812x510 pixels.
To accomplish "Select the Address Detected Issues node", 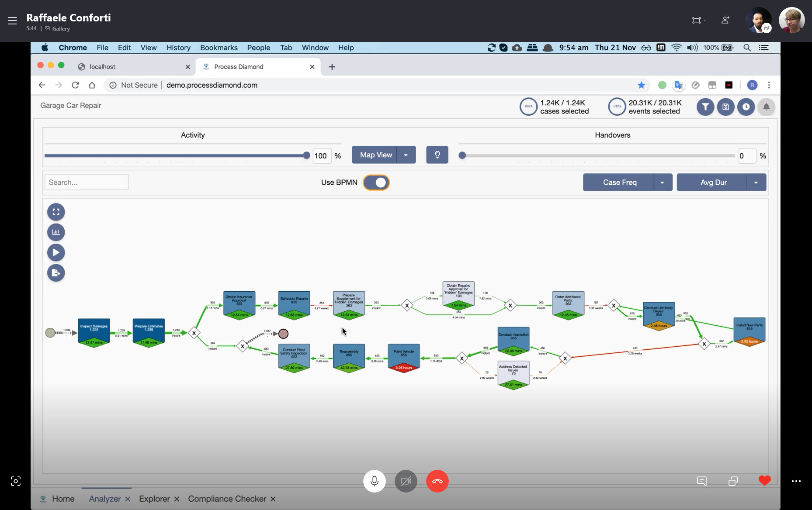I will tap(514, 375).
